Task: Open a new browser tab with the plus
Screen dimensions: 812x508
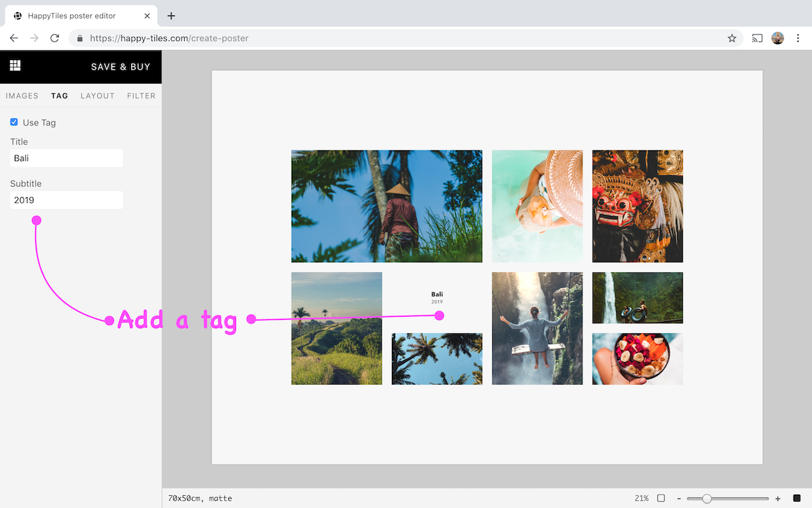Action: pyautogui.click(x=171, y=15)
